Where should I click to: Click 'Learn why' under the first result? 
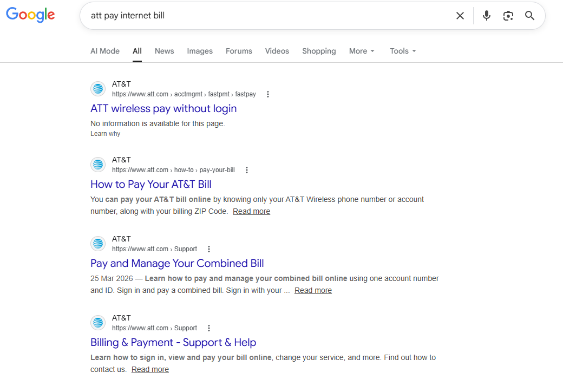tap(105, 133)
